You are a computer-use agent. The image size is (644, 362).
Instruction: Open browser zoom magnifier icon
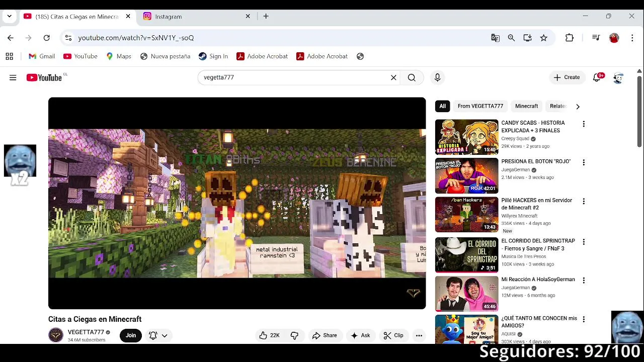(512, 38)
